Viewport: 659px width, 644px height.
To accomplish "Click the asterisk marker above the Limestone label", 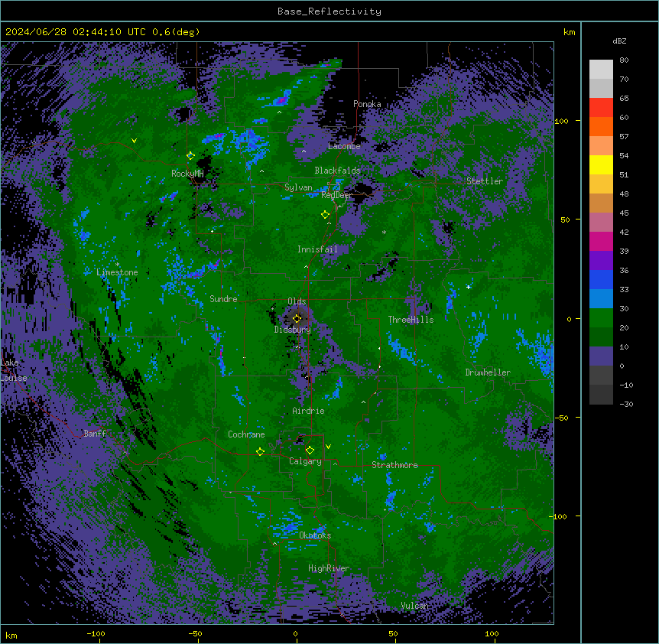I will tap(117, 265).
